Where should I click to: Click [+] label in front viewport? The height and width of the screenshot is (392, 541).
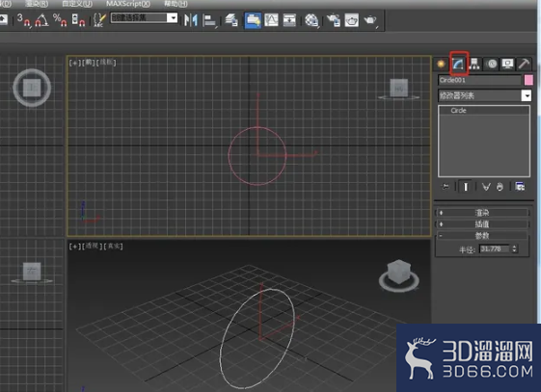[74, 63]
